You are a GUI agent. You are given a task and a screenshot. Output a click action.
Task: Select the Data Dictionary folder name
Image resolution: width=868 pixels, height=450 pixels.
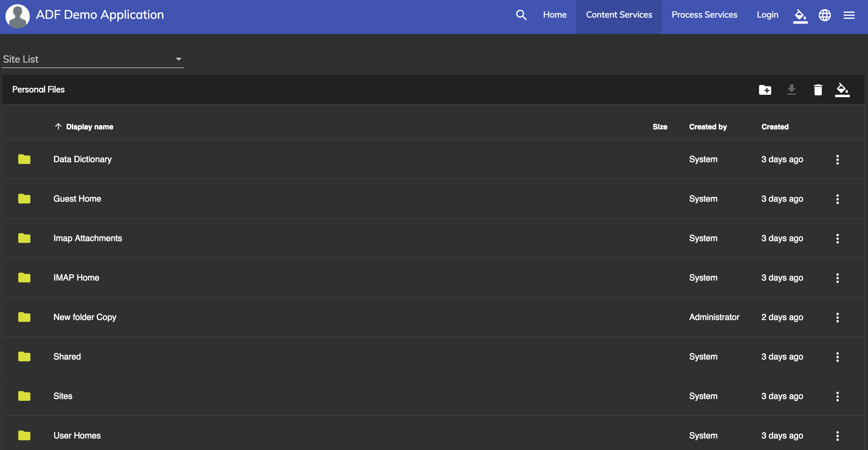83,159
